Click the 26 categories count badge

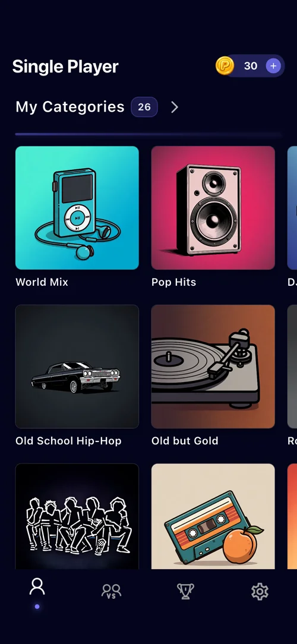(144, 107)
